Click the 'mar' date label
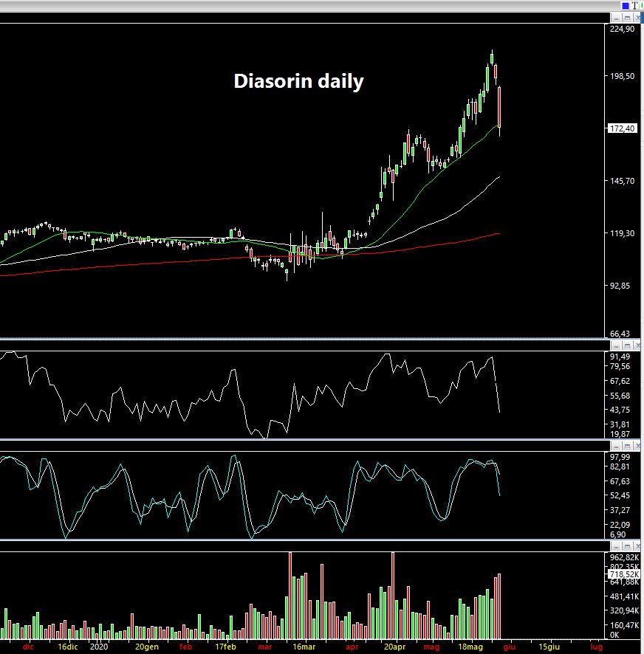 [265, 647]
